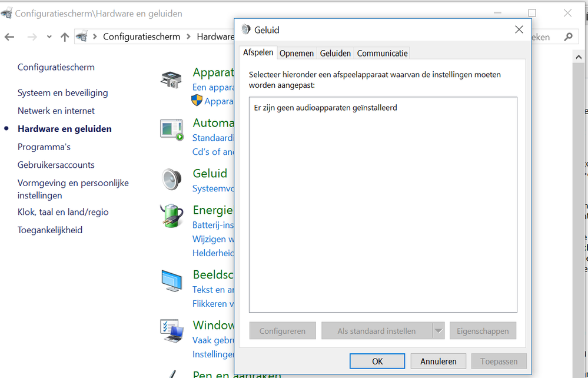Click the Annuleren button

point(438,362)
